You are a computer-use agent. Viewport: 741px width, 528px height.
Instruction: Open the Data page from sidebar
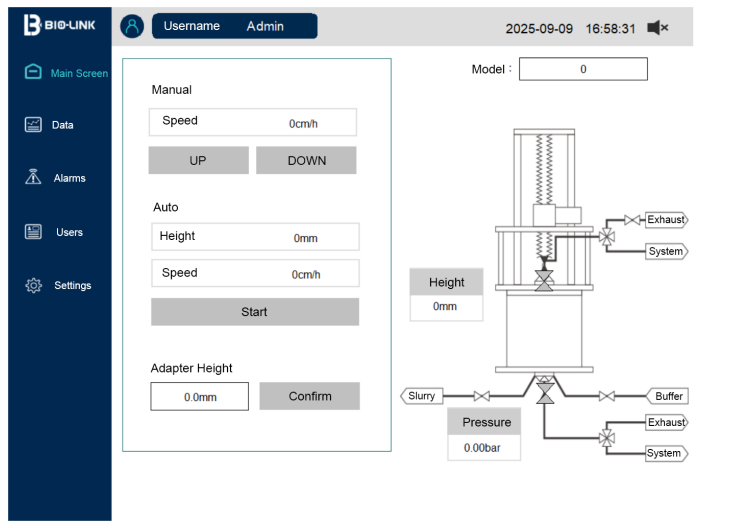click(33, 125)
